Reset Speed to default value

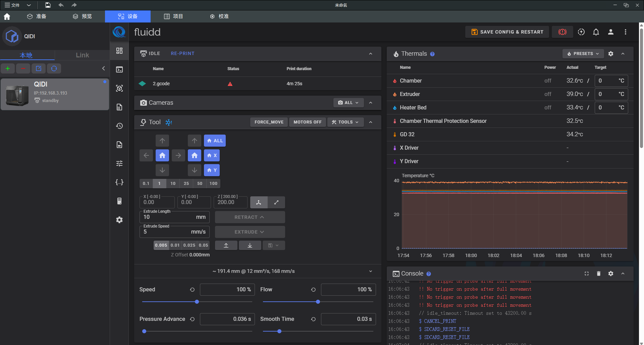(x=192, y=290)
